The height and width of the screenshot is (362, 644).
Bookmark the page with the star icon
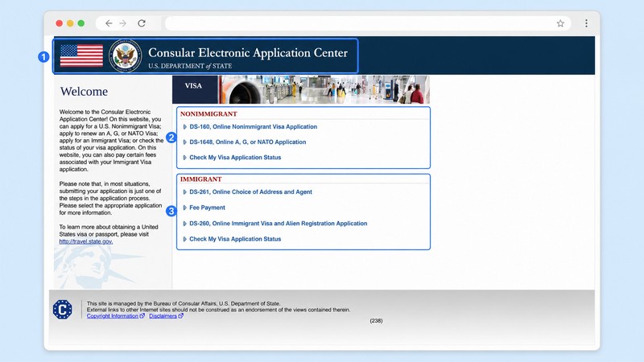[x=560, y=23]
